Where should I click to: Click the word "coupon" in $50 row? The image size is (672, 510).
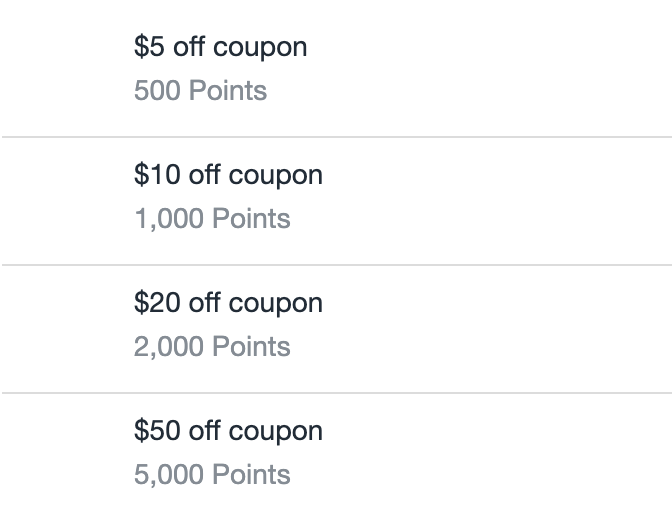pyautogui.click(x=276, y=433)
